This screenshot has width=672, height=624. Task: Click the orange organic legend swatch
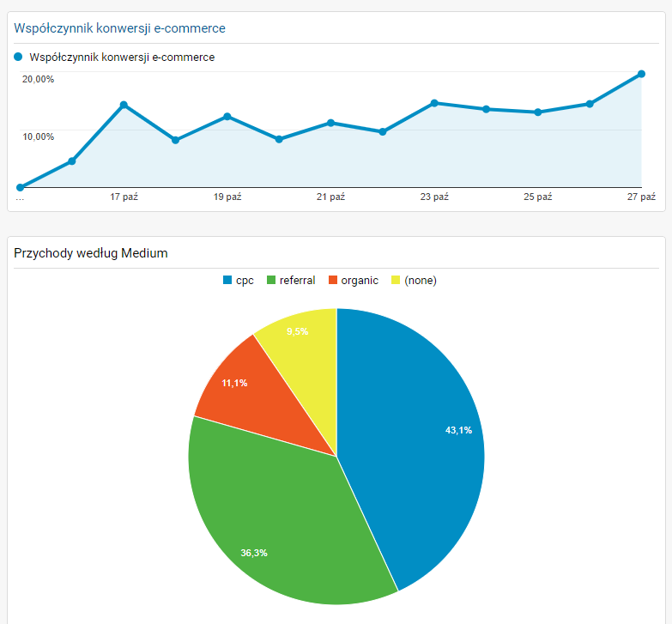pos(333,281)
